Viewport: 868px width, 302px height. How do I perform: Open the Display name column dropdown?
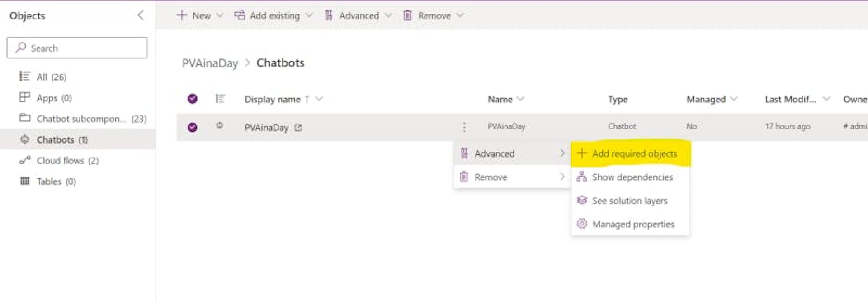(x=319, y=99)
